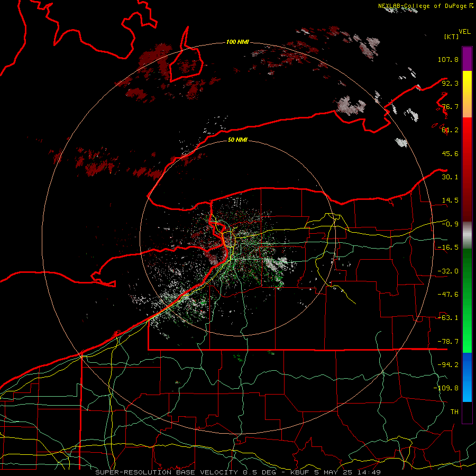Viewport: 476px width, 476px height.
Task: Click the 76.7 value on velocity scale
Action: 450,106
